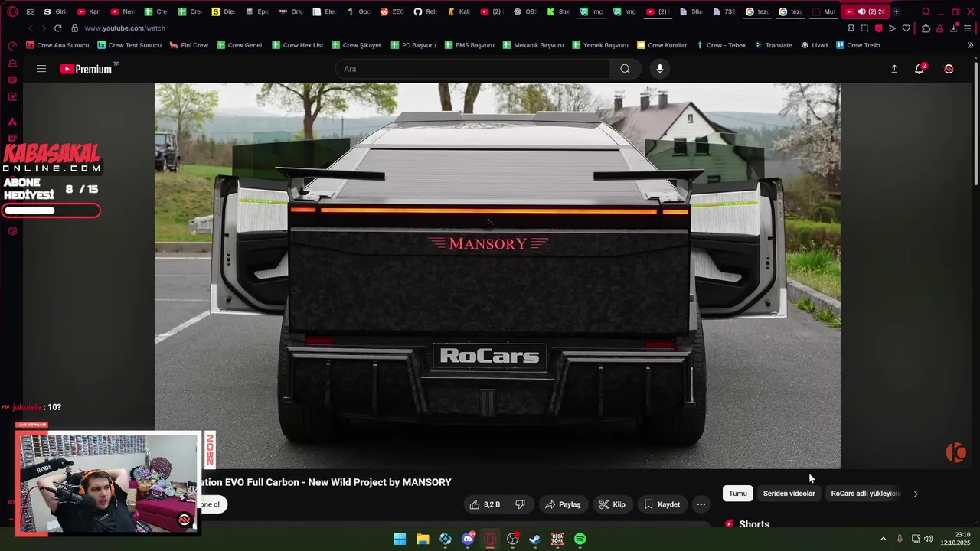Open YouTube notifications bell
Image resolution: width=980 pixels, height=551 pixels.
point(920,69)
